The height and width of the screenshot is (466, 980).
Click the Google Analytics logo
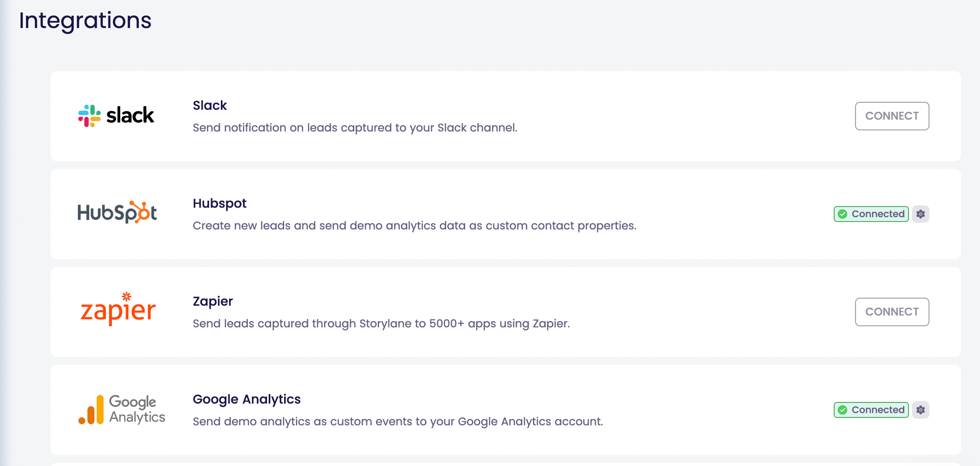[x=122, y=409]
